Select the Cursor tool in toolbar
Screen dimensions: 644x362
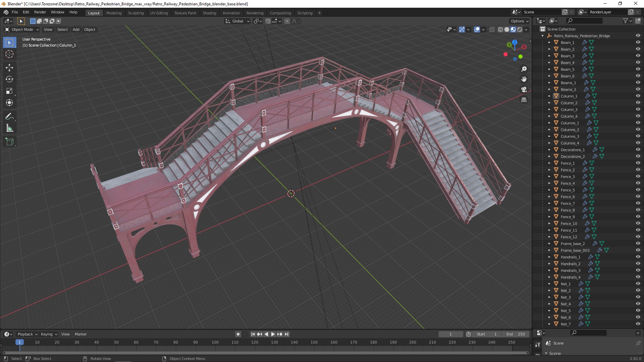(x=9, y=54)
